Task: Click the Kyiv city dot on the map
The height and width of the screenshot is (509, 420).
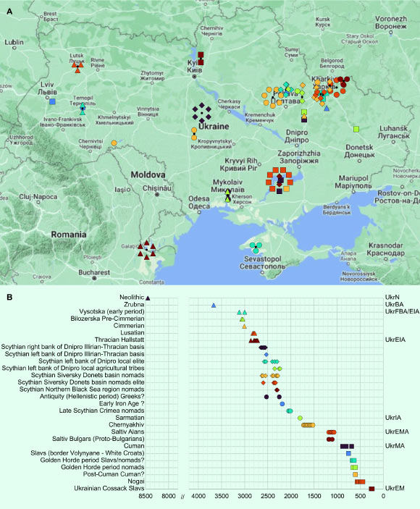Action: pyautogui.click(x=194, y=77)
